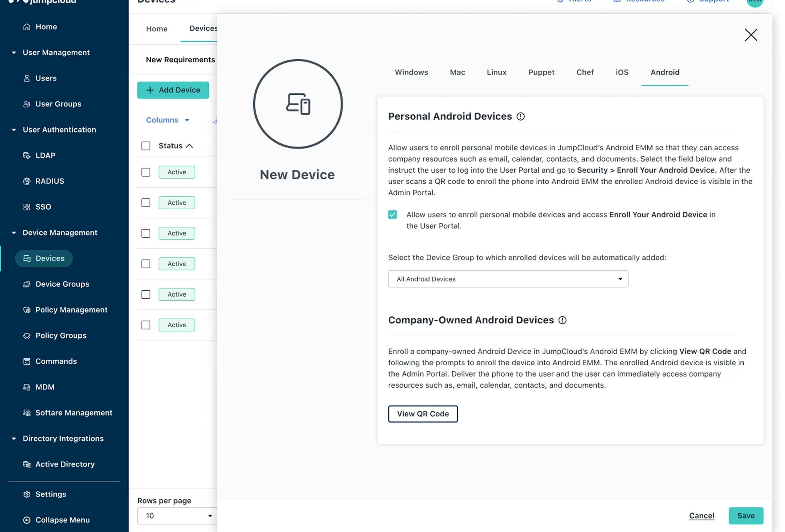Select the first Active device row checkbox
Viewport: 785px width, 532px height.
[145, 172]
